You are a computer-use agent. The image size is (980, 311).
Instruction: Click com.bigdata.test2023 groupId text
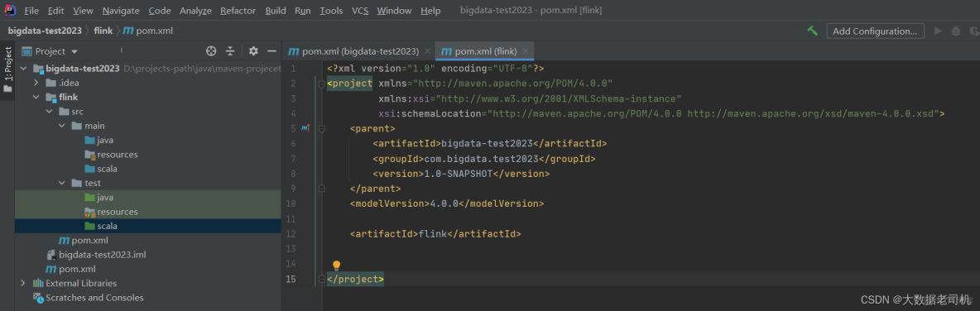tap(481, 159)
